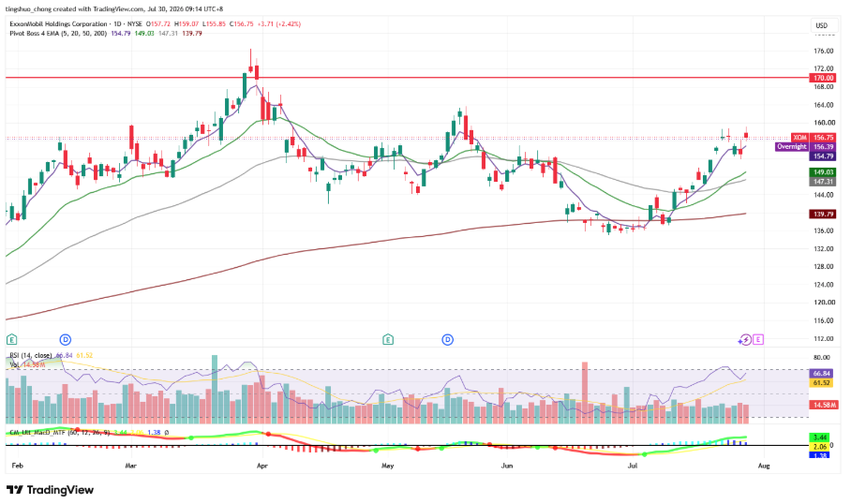Image resolution: width=851 pixels, height=504 pixels.
Task: Click the Apr label on the time axis
Action: 262,466
